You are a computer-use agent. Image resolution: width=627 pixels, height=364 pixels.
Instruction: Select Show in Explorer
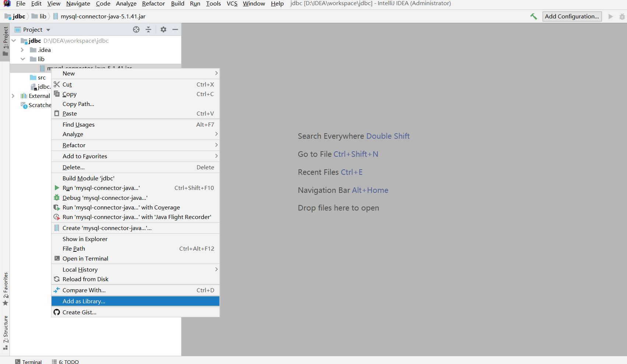pyautogui.click(x=135, y=239)
